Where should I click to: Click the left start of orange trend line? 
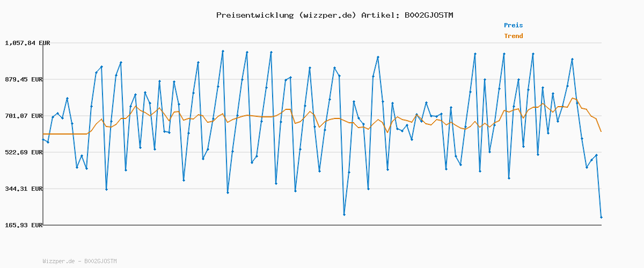[x=43, y=134]
